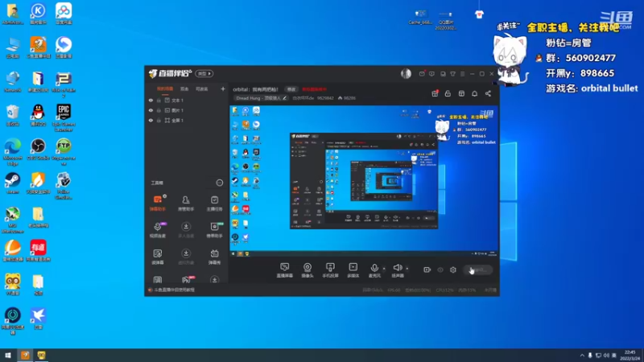Click the PK tool with the red badge

pyautogui.click(x=187, y=280)
